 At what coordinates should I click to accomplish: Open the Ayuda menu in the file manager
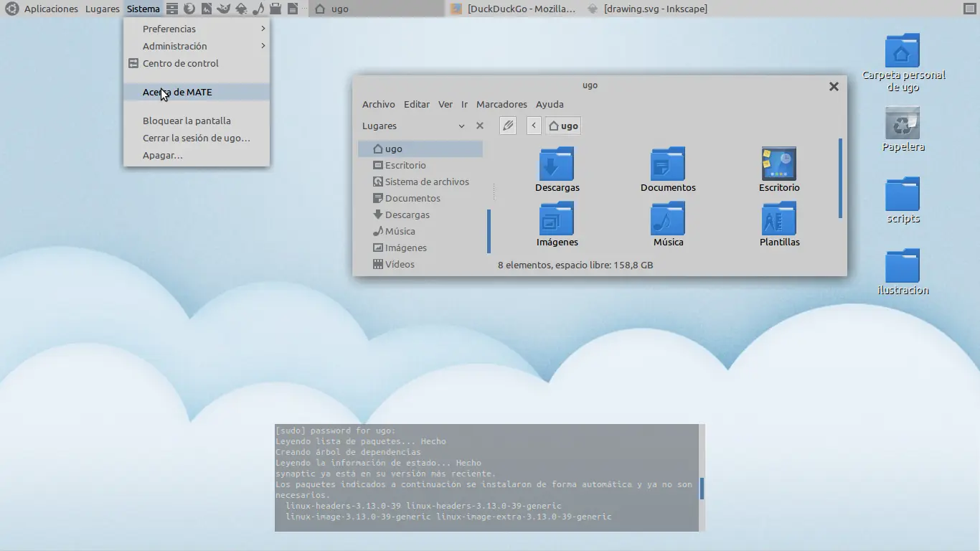click(550, 104)
